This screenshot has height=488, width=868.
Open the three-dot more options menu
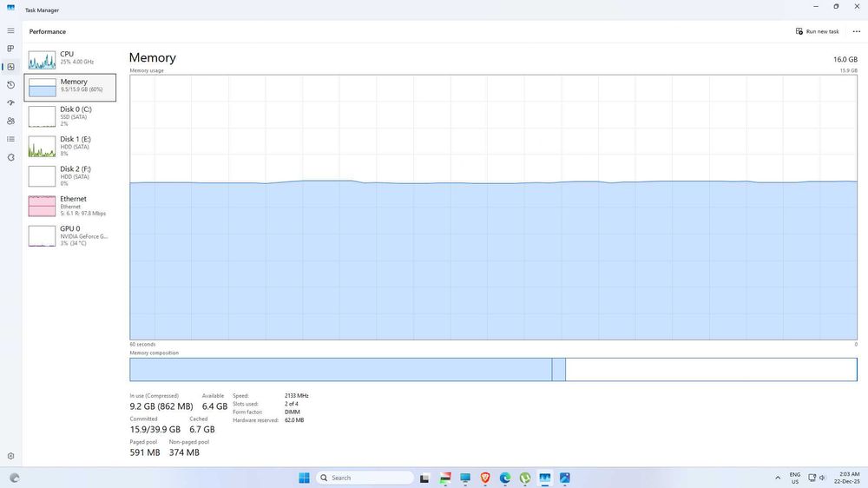[857, 31]
